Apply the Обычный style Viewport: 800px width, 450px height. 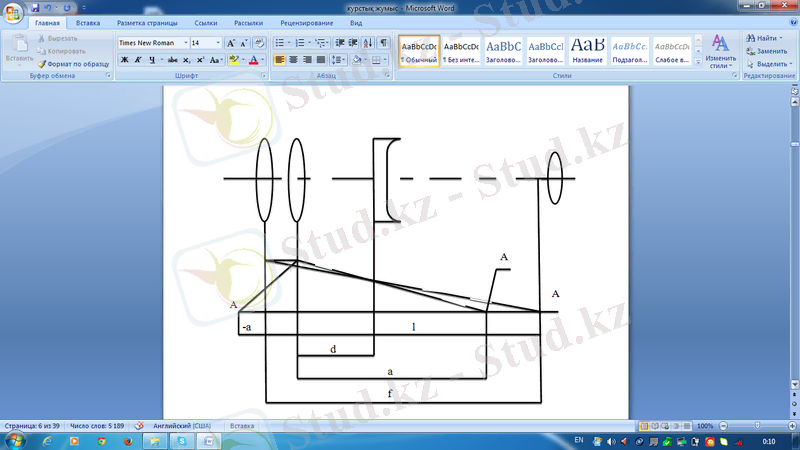click(419, 51)
